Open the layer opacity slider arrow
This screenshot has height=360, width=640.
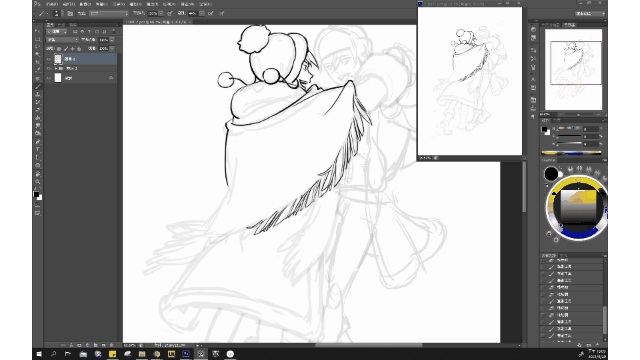point(112,40)
